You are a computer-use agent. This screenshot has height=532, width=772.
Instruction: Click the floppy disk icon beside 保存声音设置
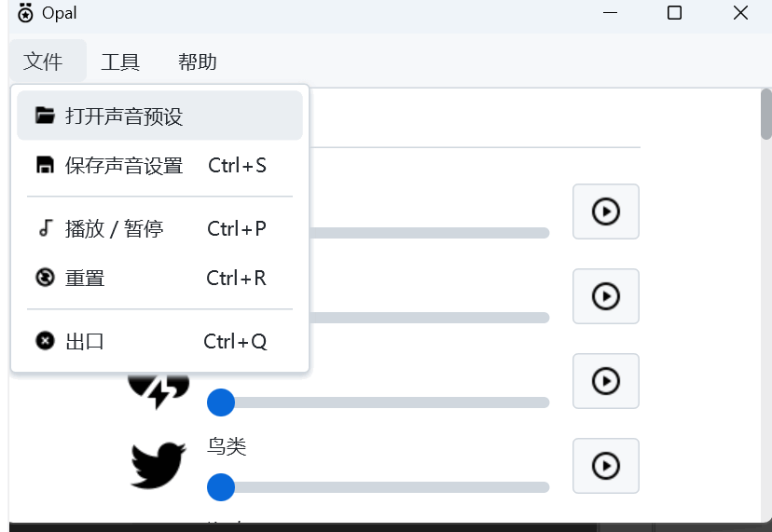point(45,165)
